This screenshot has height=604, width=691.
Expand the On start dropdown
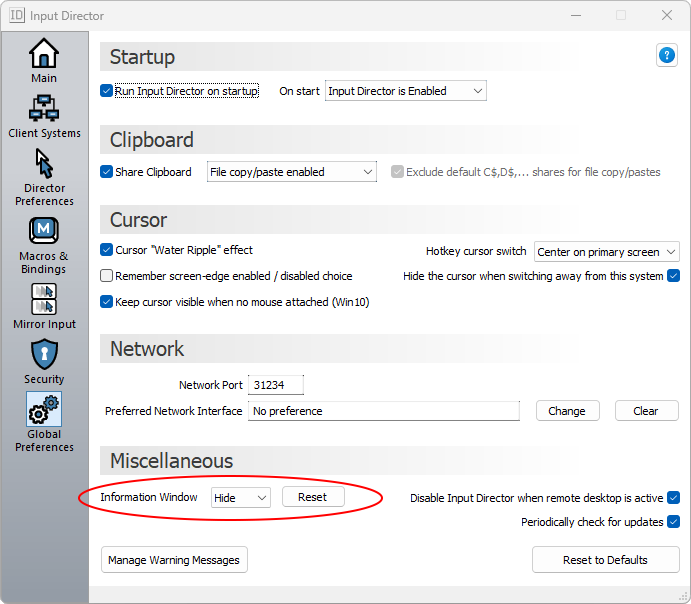(x=405, y=91)
